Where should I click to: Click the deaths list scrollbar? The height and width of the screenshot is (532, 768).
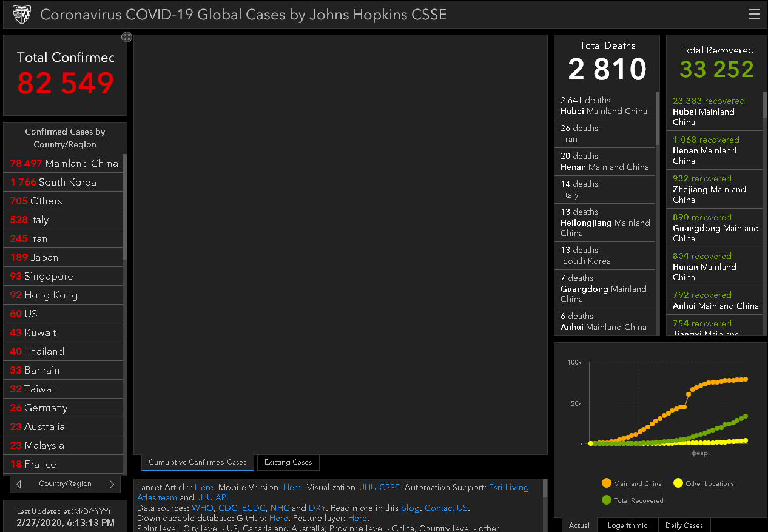tap(658, 118)
